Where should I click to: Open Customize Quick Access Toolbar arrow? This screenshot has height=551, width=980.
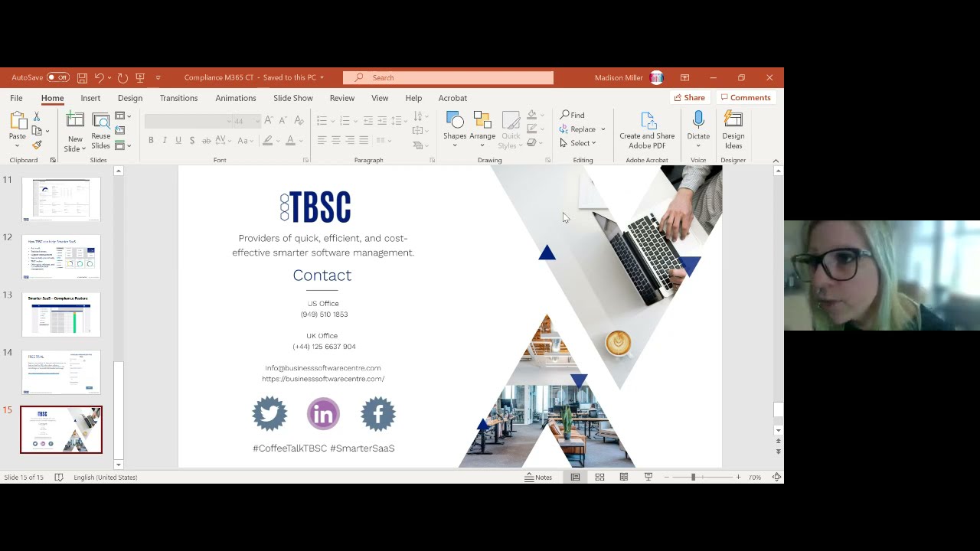click(158, 77)
